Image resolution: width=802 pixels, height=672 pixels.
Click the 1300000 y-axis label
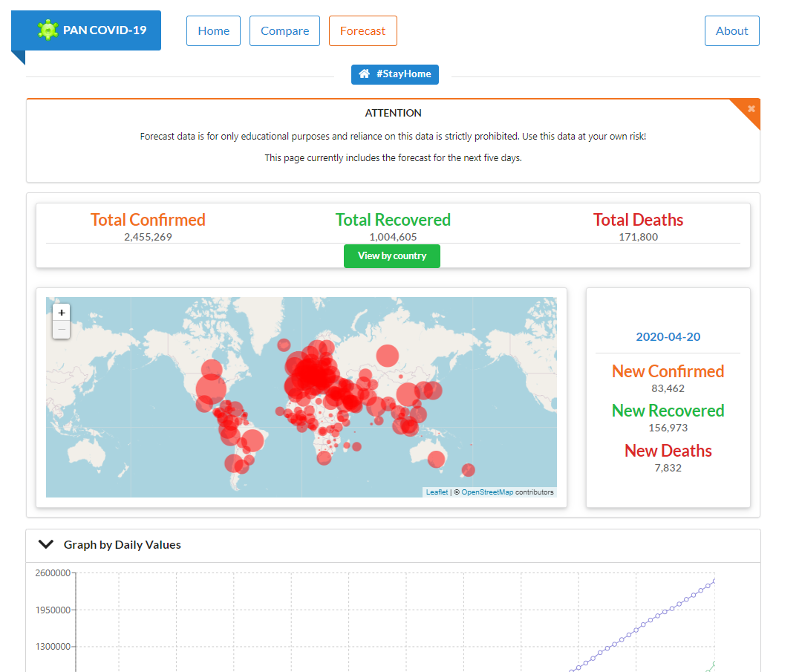[x=53, y=647]
